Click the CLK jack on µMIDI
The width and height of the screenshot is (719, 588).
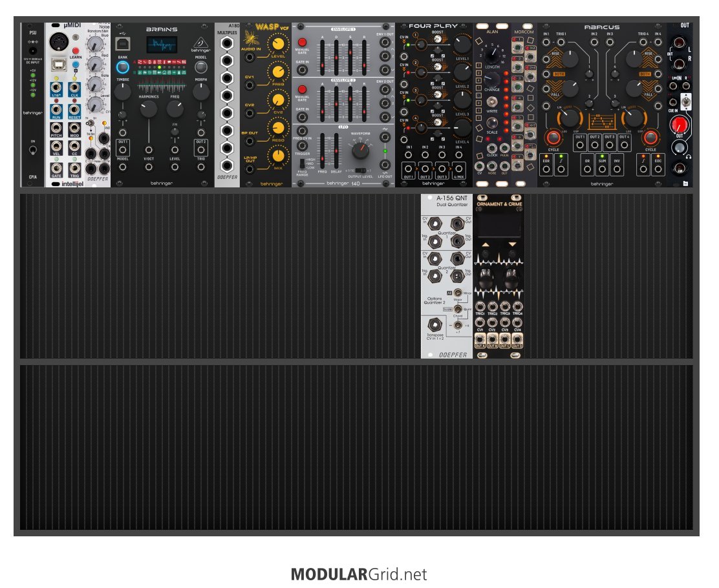coord(74,87)
